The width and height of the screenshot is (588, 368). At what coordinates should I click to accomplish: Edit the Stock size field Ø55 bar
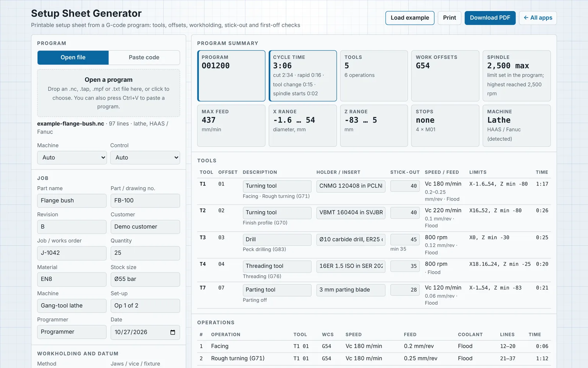pos(145,279)
